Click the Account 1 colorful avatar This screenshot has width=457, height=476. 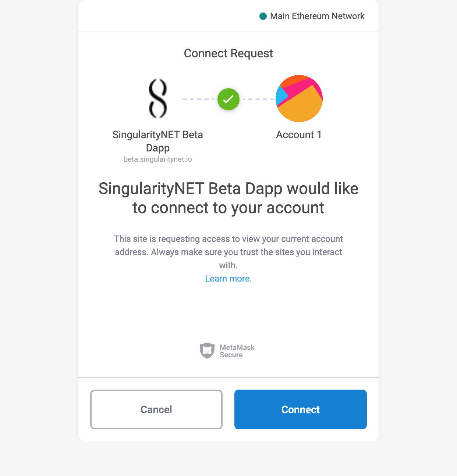299,99
